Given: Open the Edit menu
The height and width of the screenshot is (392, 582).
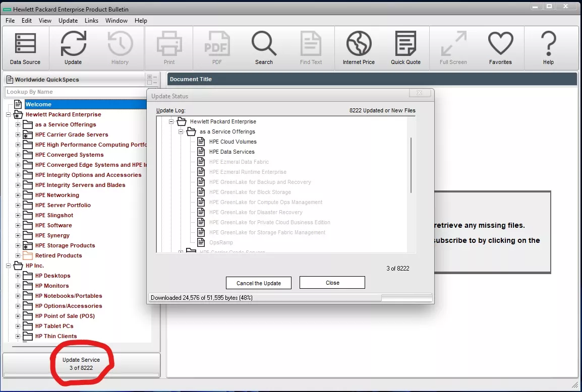Looking at the screenshot, I should click(27, 20).
